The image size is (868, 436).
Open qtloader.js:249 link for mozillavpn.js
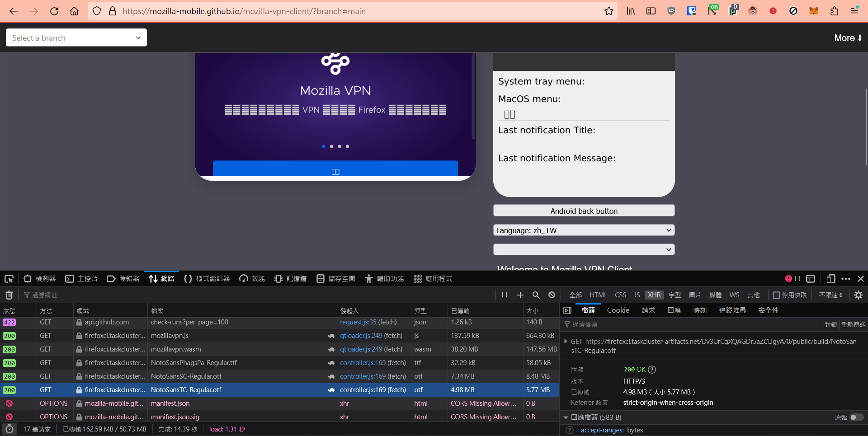tap(361, 336)
